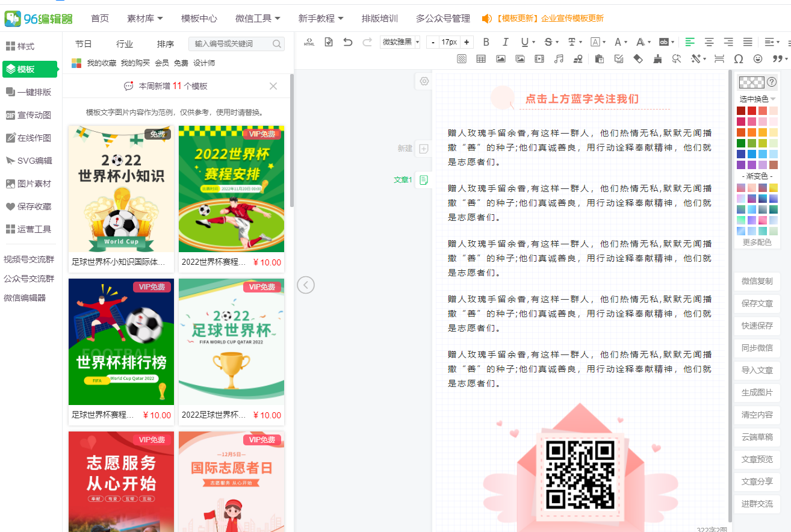Image resolution: width=791 pixels, height=532 pixels.
Task: Apply italic formatting
Action: (x=506, y=42)
